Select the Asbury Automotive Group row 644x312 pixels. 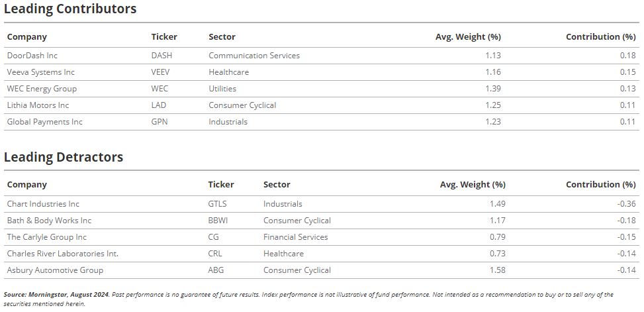[322, 270]
